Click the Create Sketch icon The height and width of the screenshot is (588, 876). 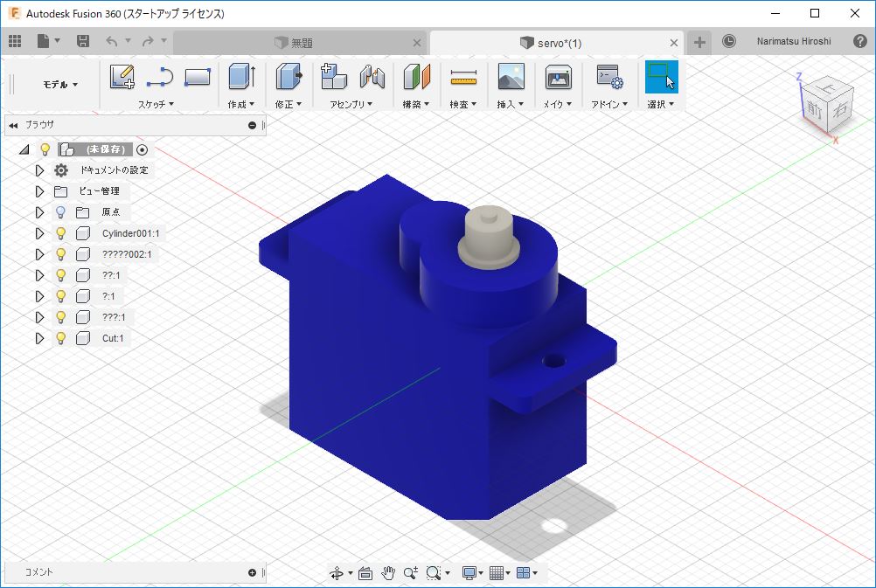(122, 77)
